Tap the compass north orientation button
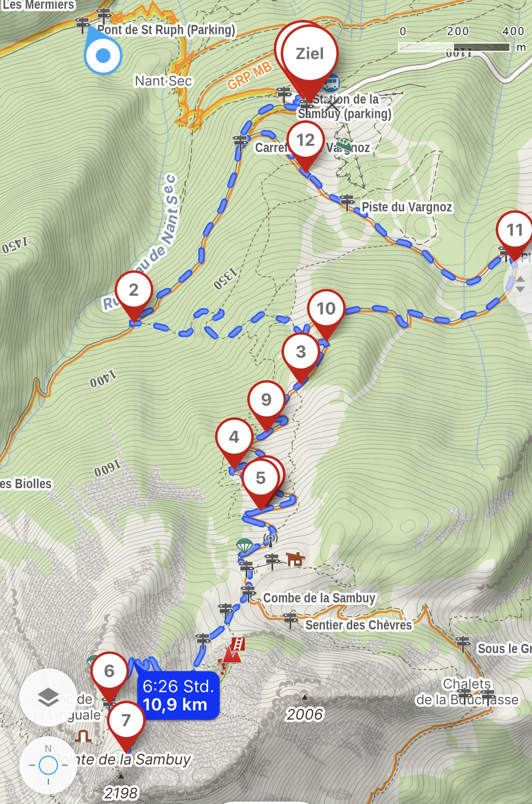The image size is (532, 804). [48, 765]
